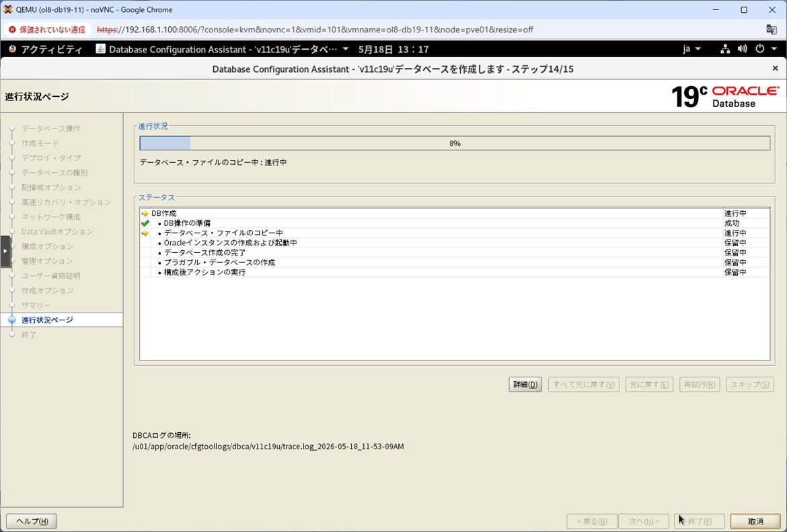The height and width of the screenshot is (532, 787).
Task: Open the GNOME Activities overview
Action: click(x=46, y=49)
